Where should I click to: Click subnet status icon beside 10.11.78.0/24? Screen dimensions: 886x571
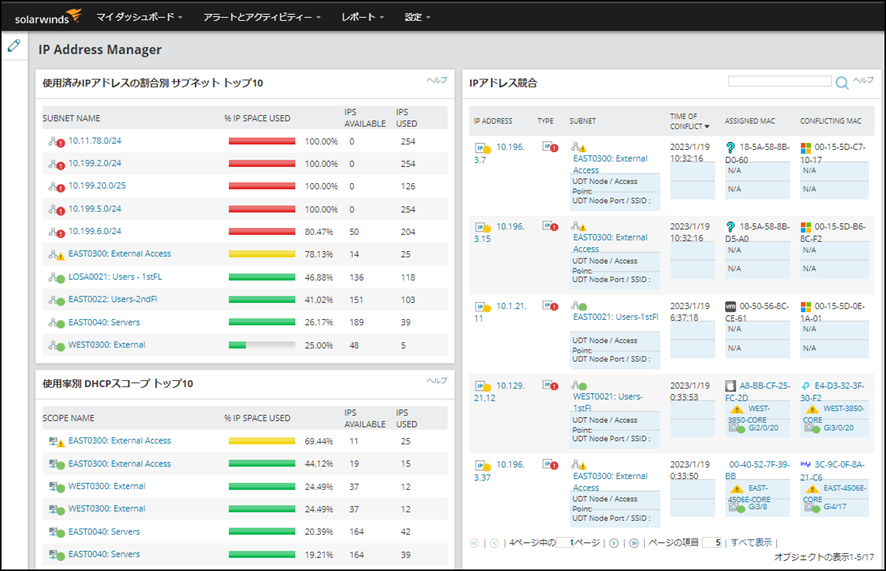tap(56, 142)
